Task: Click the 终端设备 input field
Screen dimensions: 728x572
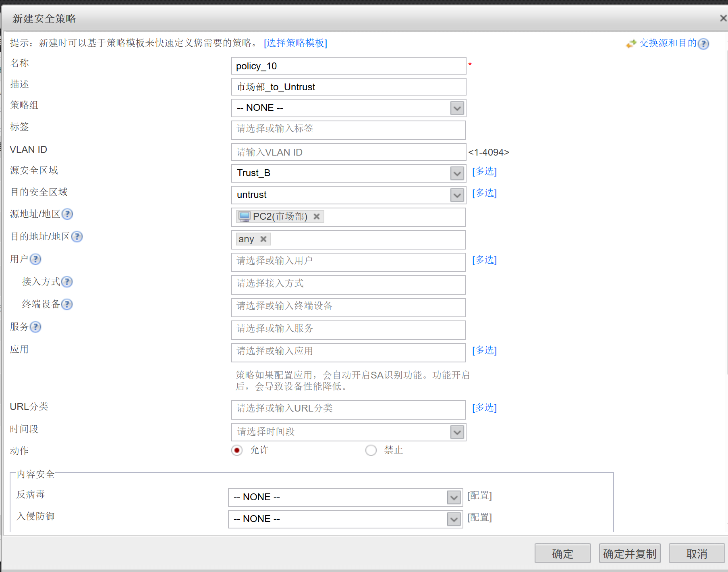Action: click(348, 307)
